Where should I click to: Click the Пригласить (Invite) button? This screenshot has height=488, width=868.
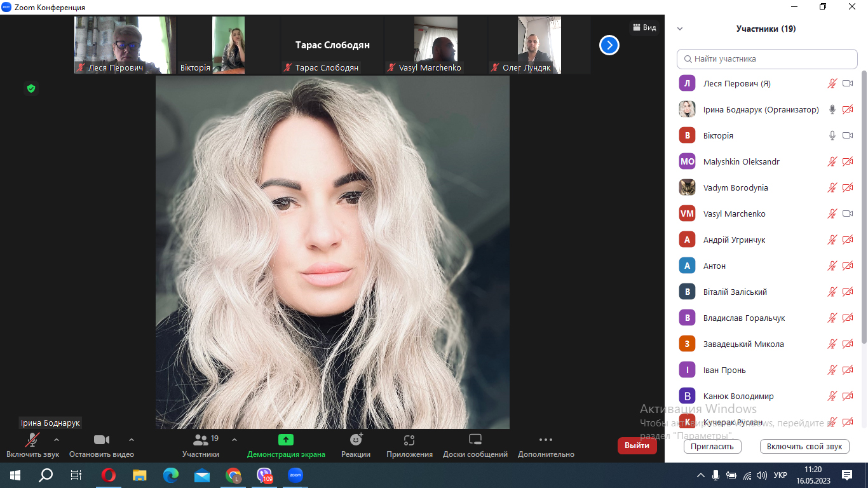pyautogui.click(x=712, y=446)
